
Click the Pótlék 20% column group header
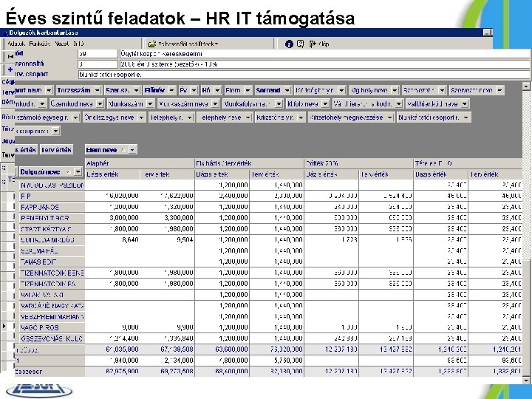pyautogui.click(x=358, y=163)
